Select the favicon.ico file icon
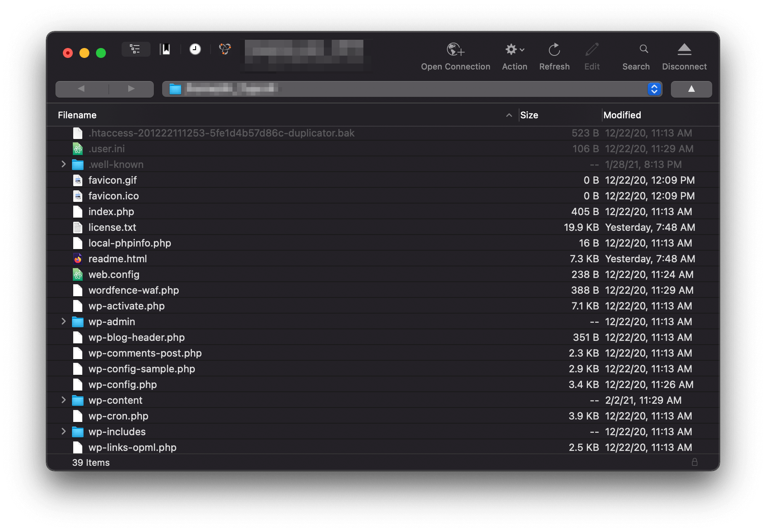This screenshot has width=766, height=532. pyautogui.click(x=78, y=196)
